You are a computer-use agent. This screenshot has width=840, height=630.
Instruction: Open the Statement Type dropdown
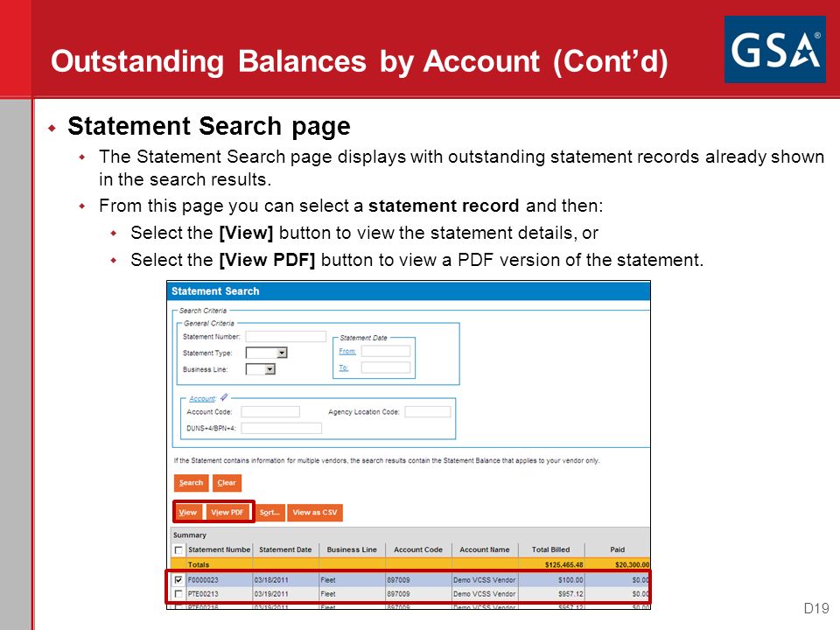[266, 353]
